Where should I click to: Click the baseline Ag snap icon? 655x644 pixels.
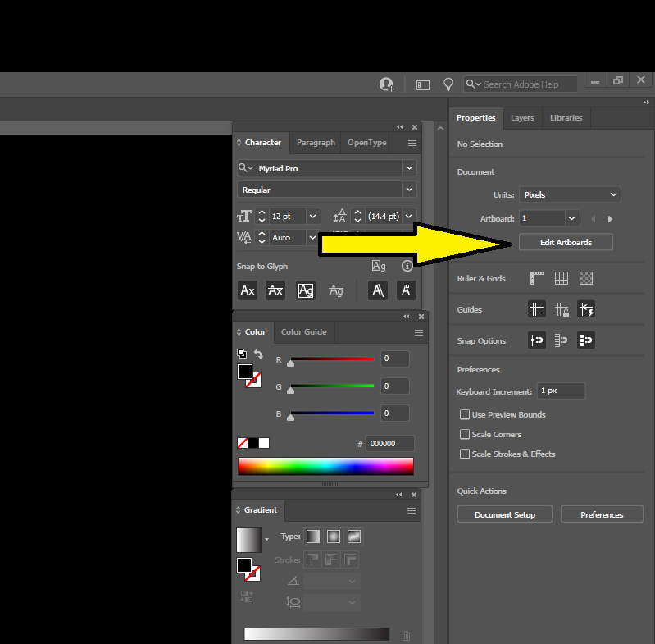tap(336, 290)
